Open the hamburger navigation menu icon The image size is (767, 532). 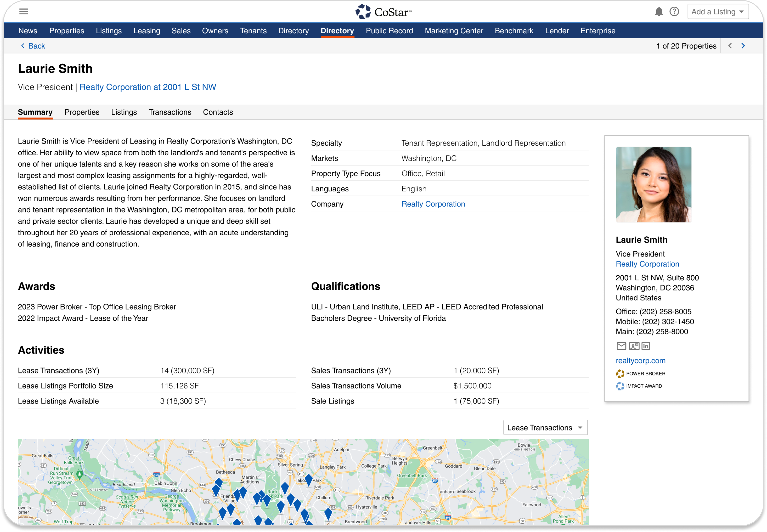(x=23, y=11)
